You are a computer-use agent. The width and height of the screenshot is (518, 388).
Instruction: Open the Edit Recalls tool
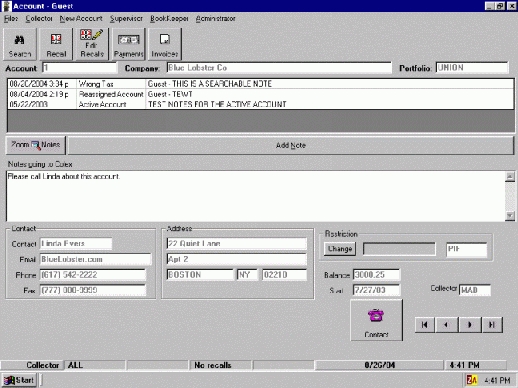pyautogui.click(x=92, y=44)
